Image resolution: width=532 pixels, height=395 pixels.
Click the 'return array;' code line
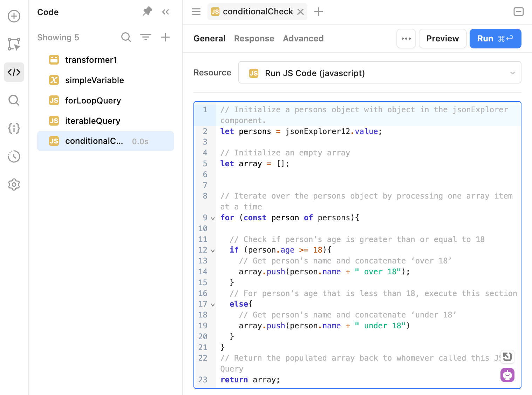[x=250, y=380]
